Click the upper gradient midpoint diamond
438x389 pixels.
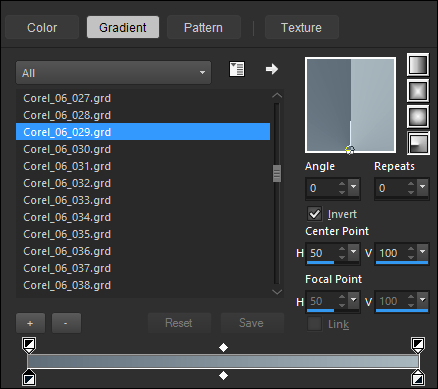click(x=223, y=348)
